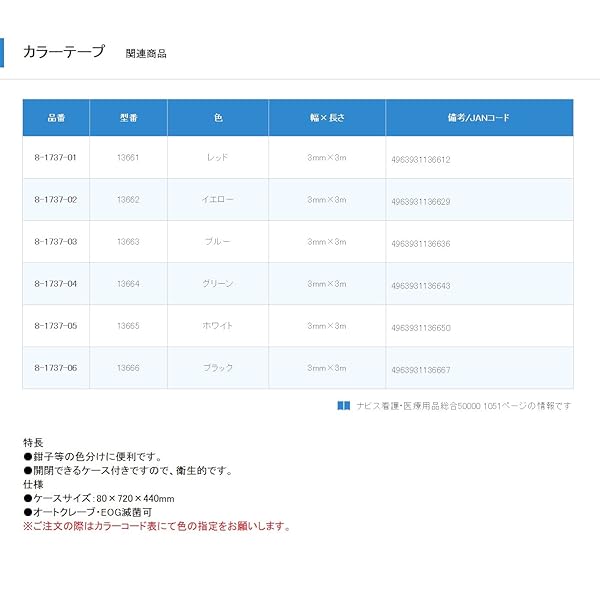The image size is (600, 600).
Task: Select product number 8-1737-02
Action: pyautogui.click(x=56, y=199)
